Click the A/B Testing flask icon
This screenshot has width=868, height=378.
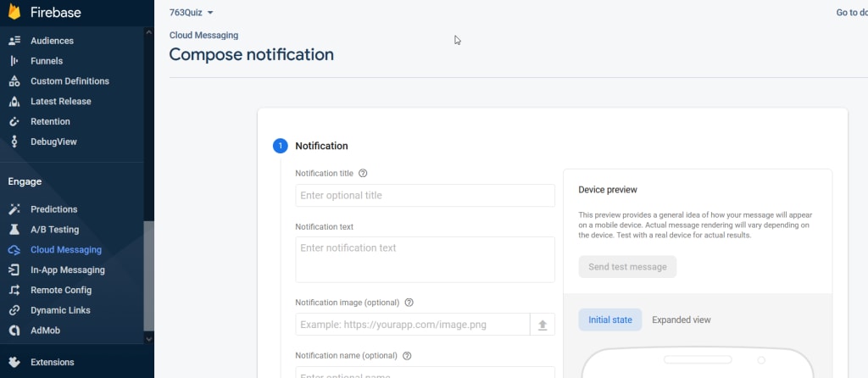(14, 229)
